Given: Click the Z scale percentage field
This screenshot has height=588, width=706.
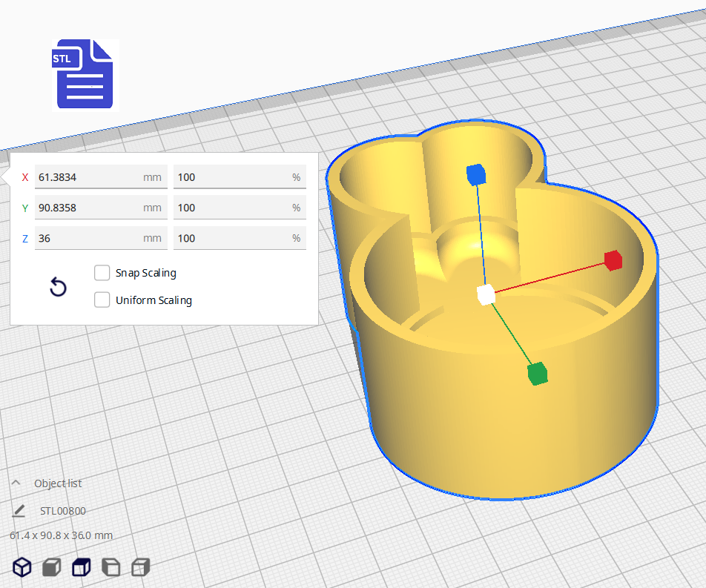Looking at the screenshot, I should click(x=231, y=238).
